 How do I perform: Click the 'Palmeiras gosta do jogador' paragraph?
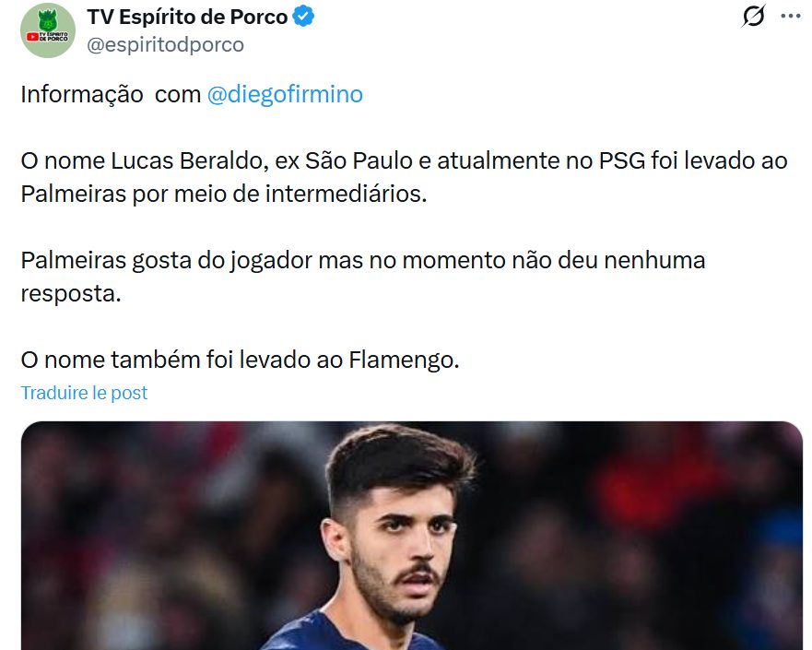362,277
